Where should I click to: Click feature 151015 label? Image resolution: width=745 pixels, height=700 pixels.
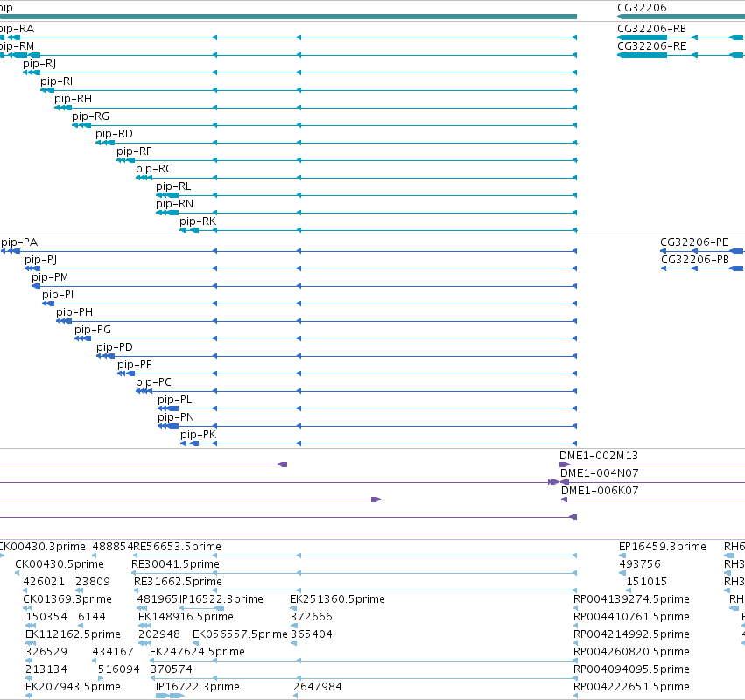647,582
